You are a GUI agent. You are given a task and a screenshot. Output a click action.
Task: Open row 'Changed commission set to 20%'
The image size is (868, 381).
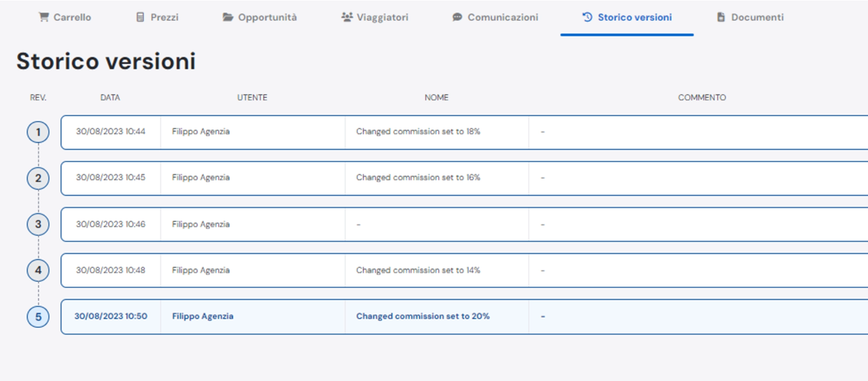[464, 317]
